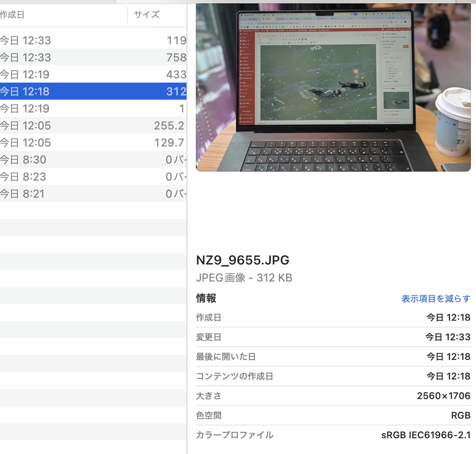The height and width of the screenshot is (454, 476).
Task: Select the file row sized 758
Action: tap(93, 57)
